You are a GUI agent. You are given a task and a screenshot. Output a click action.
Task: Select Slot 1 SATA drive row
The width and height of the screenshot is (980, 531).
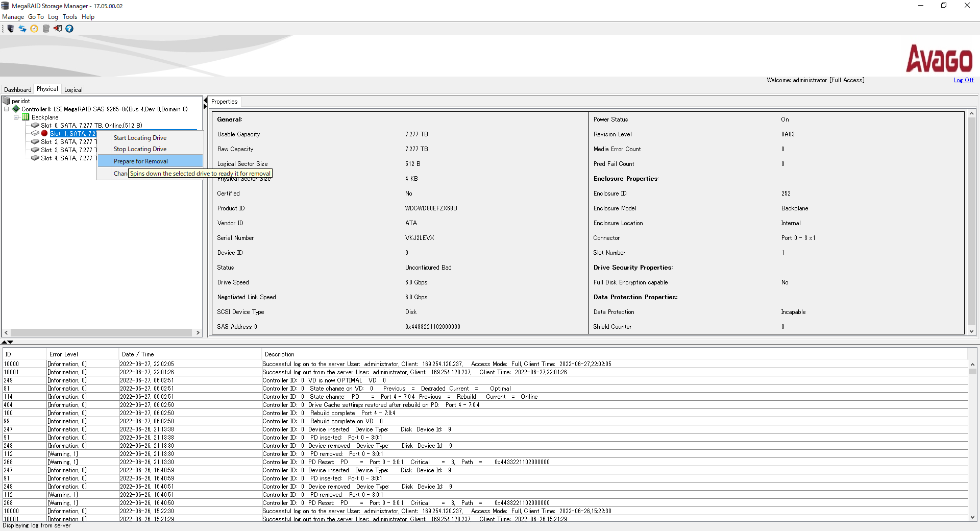coord(73,134)
